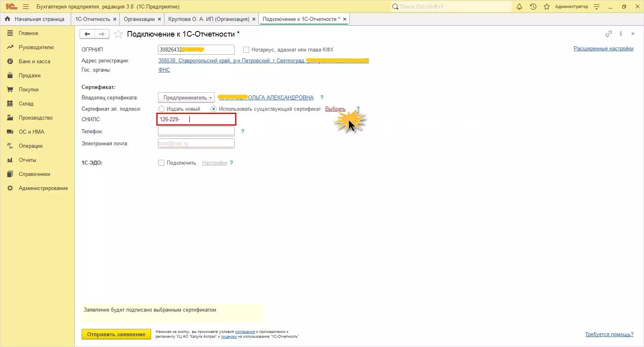Close the form with its X icon
The width and height of the screenshot is (644, 347).
tap(633, 34)
